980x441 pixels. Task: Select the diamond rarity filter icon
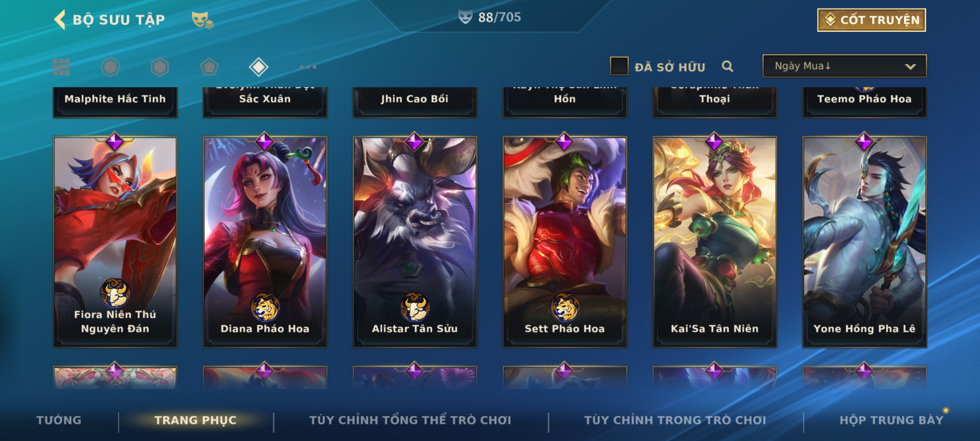pos(258,67)
